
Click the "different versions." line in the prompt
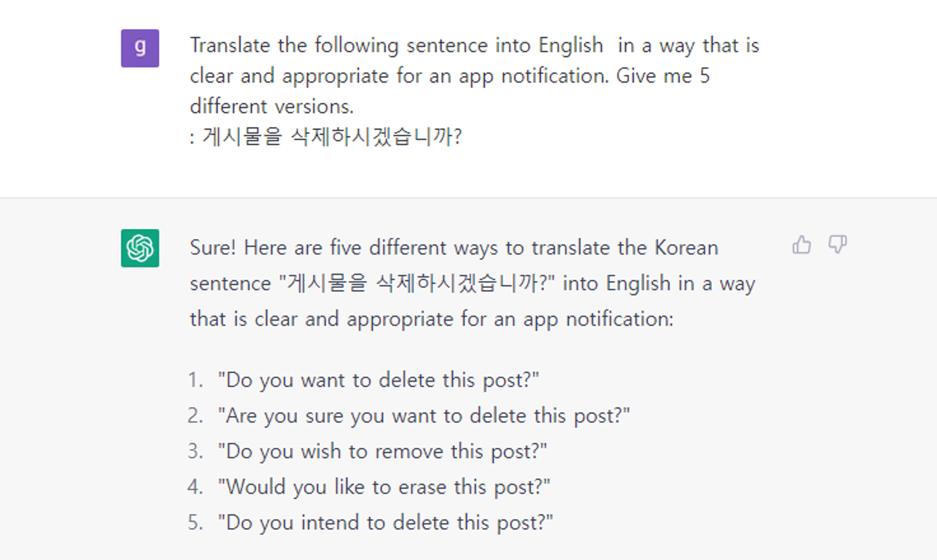[271, 106]
